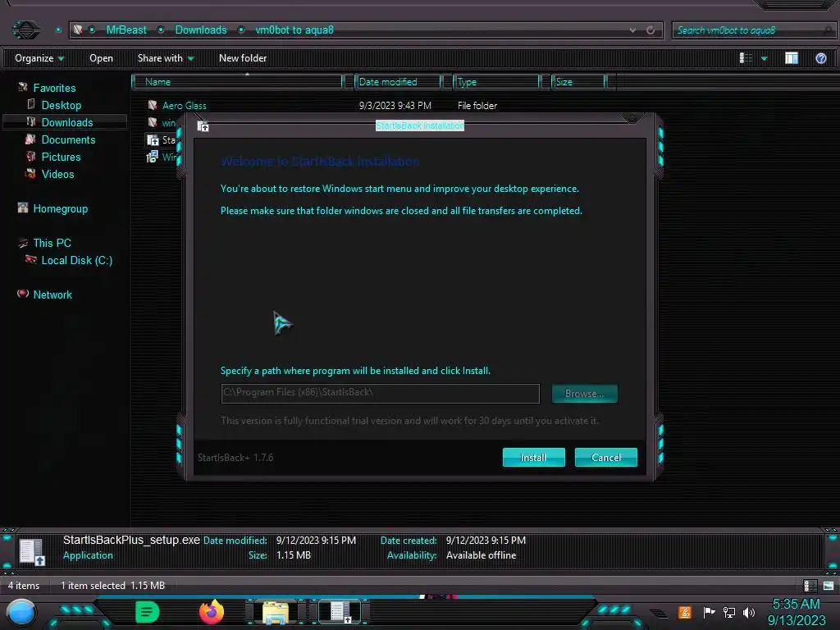This screenshot has height=630, width=840.
Task: Click the Videos sidebar icon
Action: coord(31,173)
